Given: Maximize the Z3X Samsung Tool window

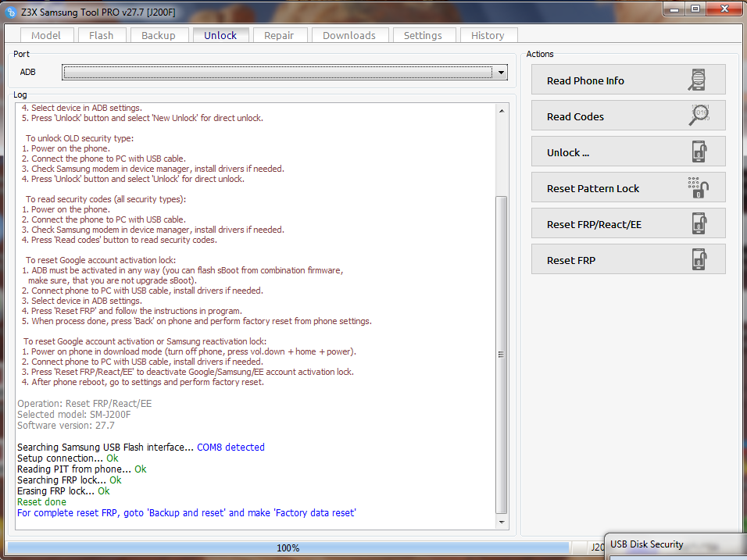Looking at the screenshot, I should click(x=695, y=9).
